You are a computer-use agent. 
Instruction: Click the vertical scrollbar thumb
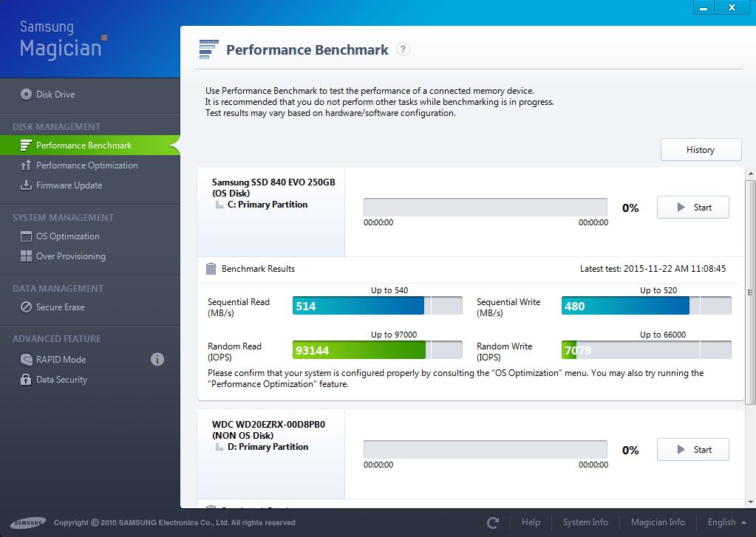click(x=750, y=292)
